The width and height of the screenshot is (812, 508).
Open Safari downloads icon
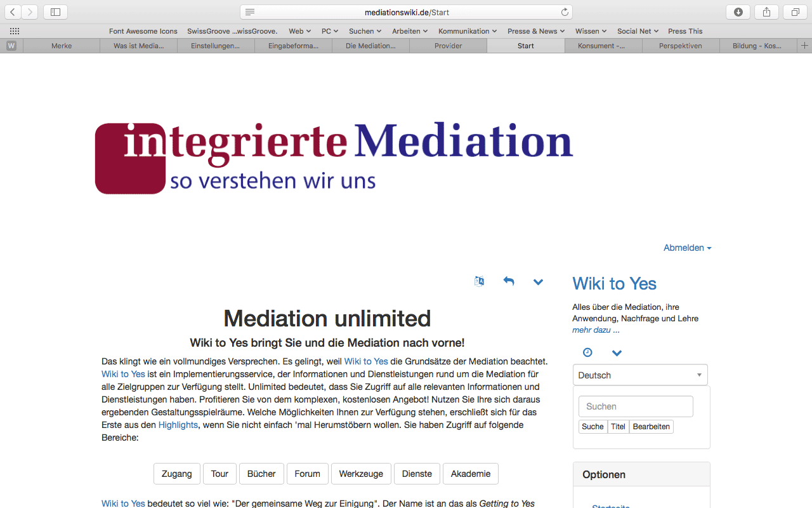point(738,12)
